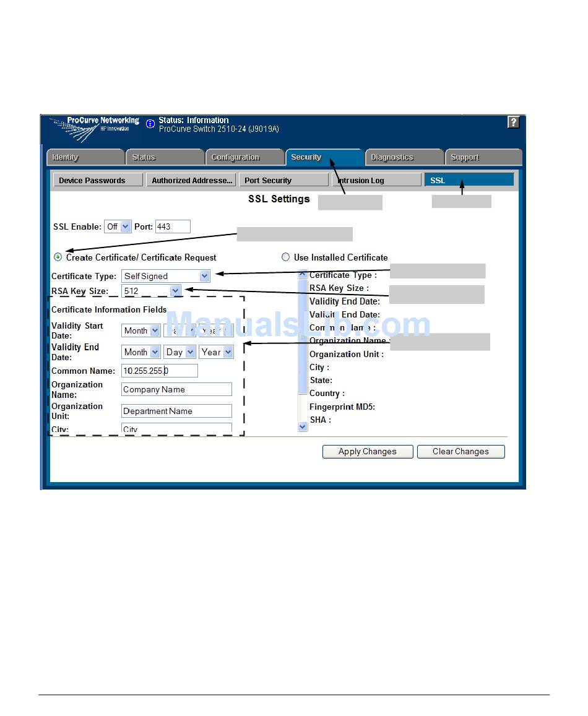Click the Clear Changes button
The width and height of the screenshot is (588, 716).
point(461,452)
